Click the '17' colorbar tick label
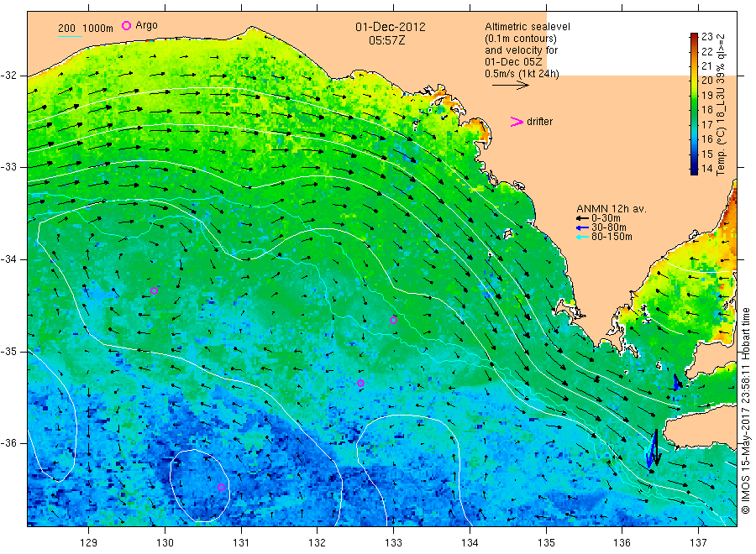Viewport: 756px width, 554px height. (706, 125)
